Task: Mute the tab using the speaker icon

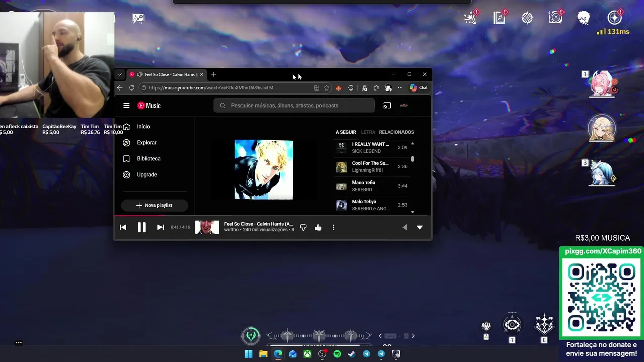Action: [139, 74]
